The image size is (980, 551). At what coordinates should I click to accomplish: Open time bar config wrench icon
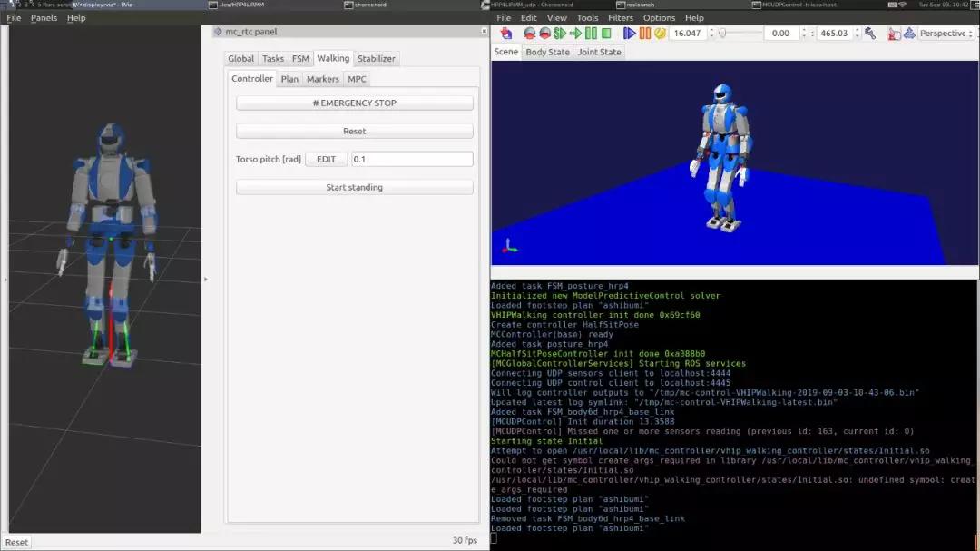tap(869, 34)
